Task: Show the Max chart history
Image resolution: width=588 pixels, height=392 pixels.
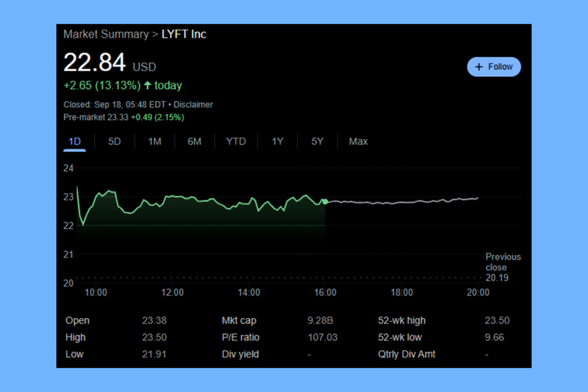Action: pyautogui.click(x=358, y=141)
